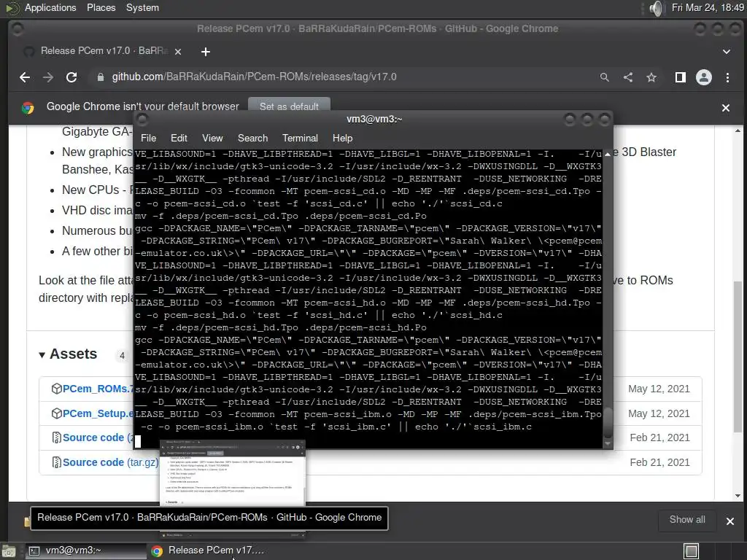The image size is (747, 560).
Task: Click the volume speaker icon in top panel
Action: coord(656,8)
